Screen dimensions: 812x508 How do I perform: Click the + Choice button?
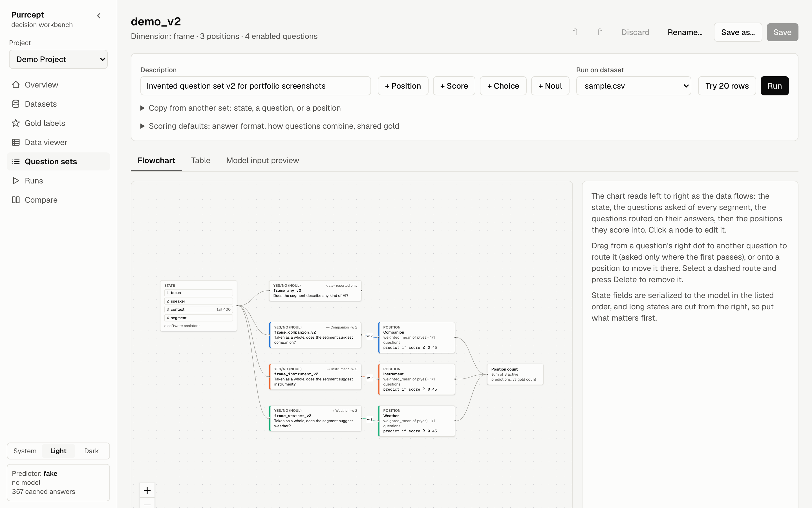point(503,86)
